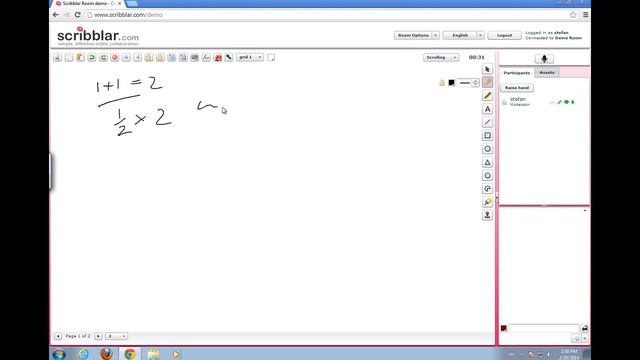640x360 pixels.
Task: Select the stamp tool
Action: click(x=487, y=215)
